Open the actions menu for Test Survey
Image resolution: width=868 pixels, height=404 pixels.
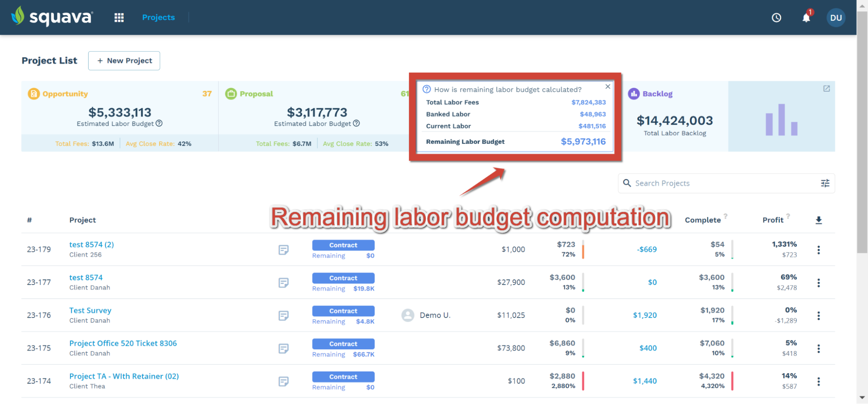tap(818, 315)
